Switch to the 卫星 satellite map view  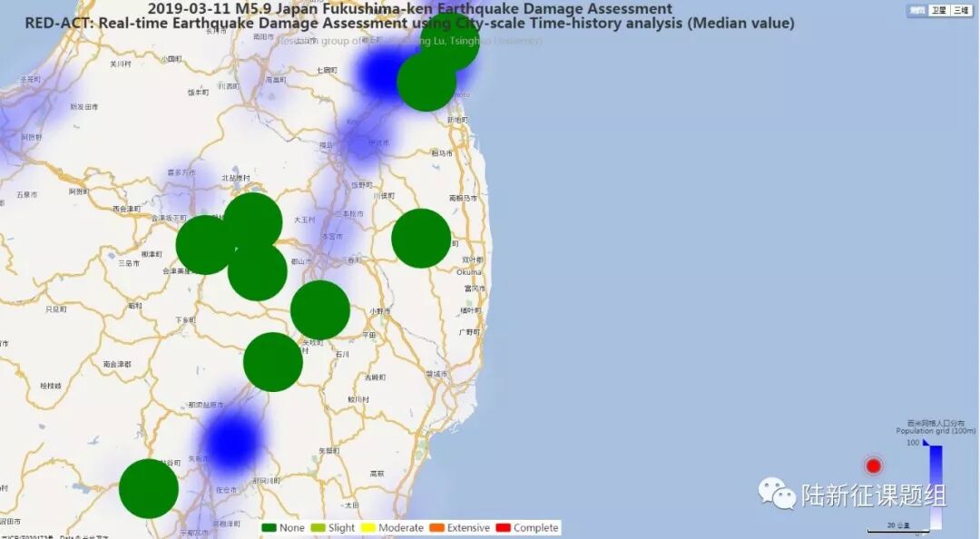coord(938,10)
